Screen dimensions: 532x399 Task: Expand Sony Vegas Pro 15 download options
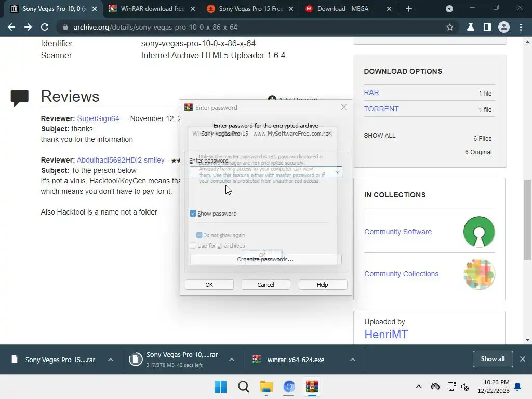click(x=111, y=360)
